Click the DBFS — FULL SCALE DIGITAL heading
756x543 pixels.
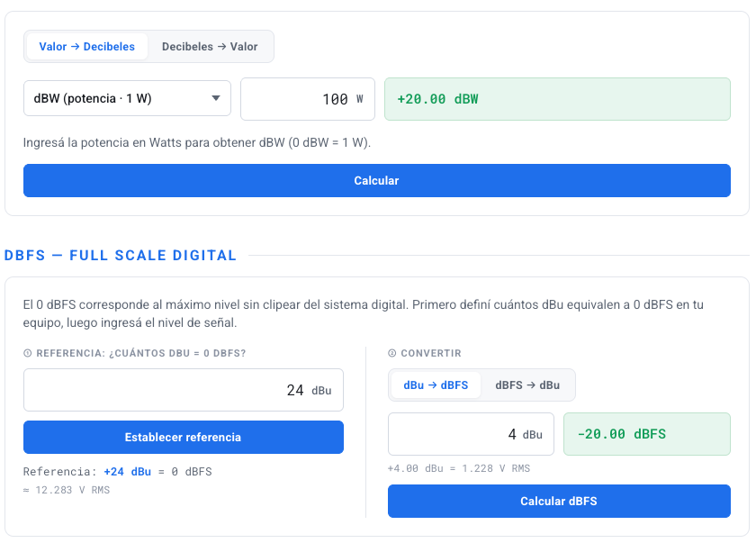[121, 255]
